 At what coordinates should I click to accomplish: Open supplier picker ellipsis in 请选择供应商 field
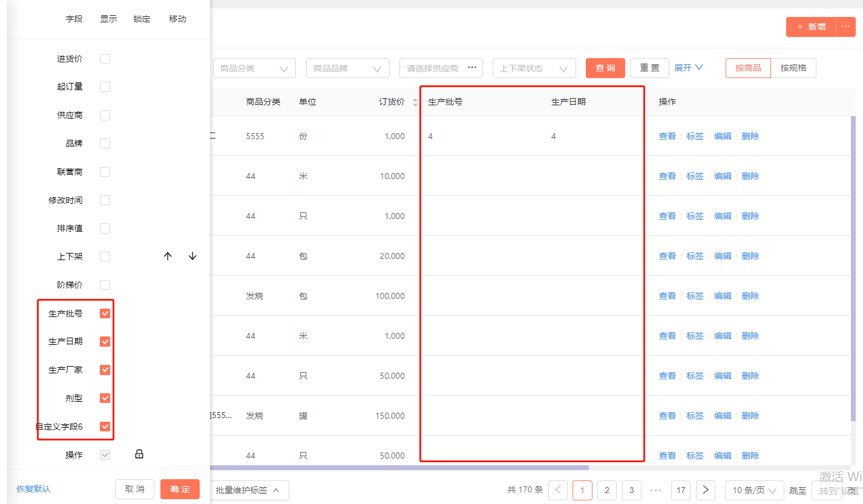pos(473,68)
